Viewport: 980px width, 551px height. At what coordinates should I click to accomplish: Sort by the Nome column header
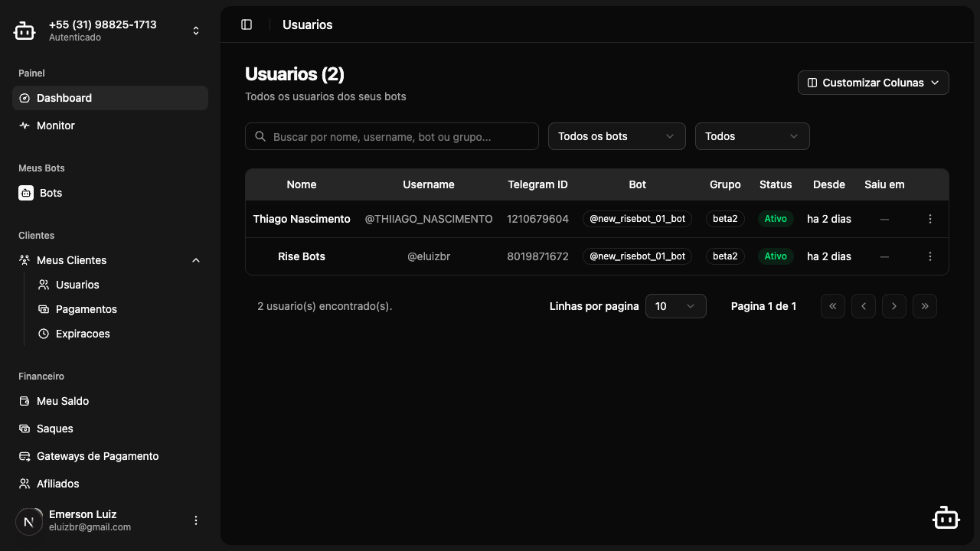(x=302, y=184)
